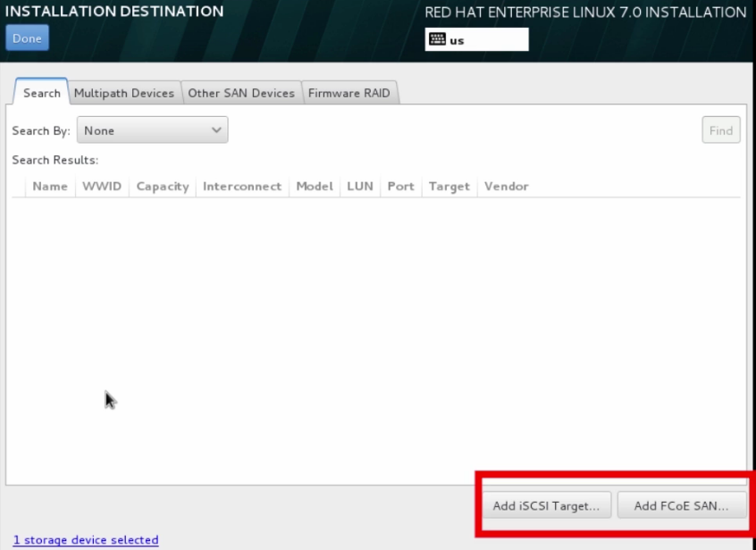Click Add iSCSI Target button
Screen dimensions: 756x550
(546, 505)
